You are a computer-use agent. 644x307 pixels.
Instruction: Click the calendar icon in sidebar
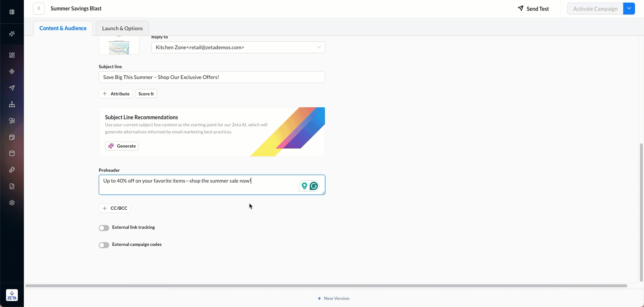pyautogui.click(x=12, y=137)
